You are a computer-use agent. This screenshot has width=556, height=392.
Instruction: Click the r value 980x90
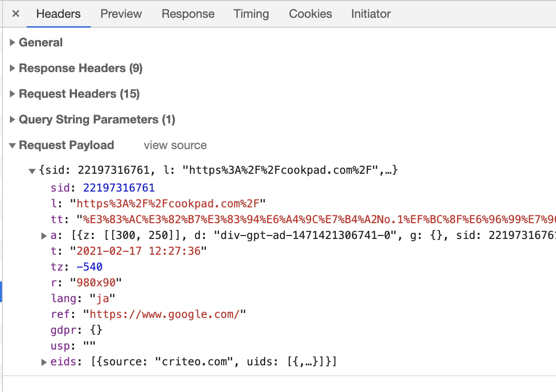tap(96, 282)
